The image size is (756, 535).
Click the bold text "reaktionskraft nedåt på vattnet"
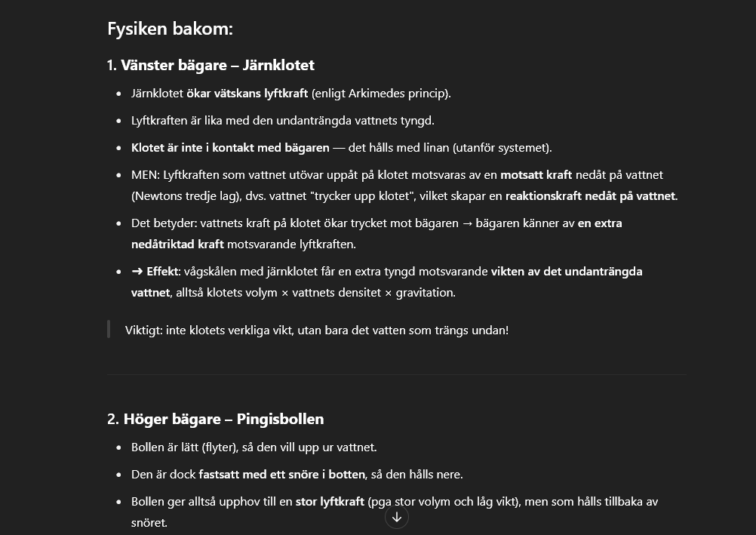(591, 196)
